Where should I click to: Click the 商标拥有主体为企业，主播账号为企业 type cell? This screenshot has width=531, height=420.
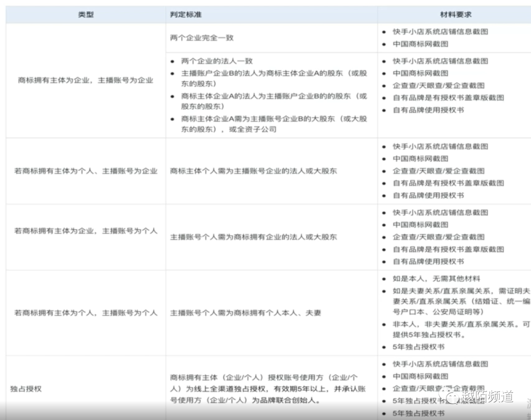(86, 81)
